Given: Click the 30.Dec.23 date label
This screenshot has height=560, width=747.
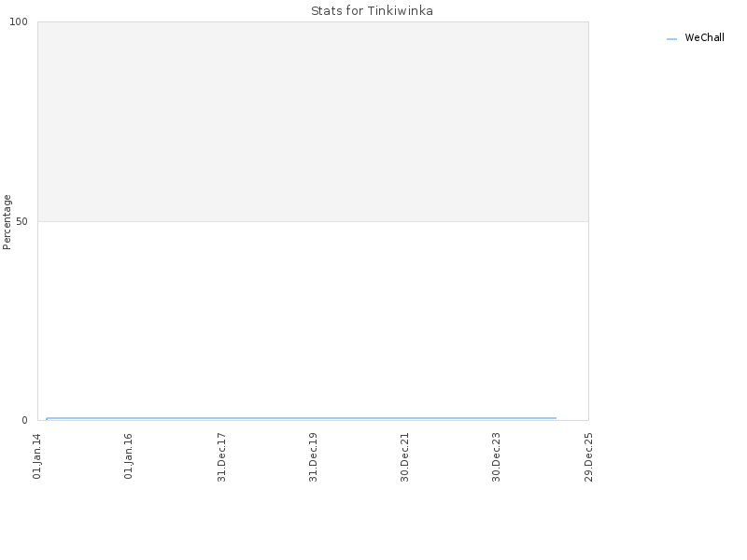Looking at the screenshot, I should point(496,457).
